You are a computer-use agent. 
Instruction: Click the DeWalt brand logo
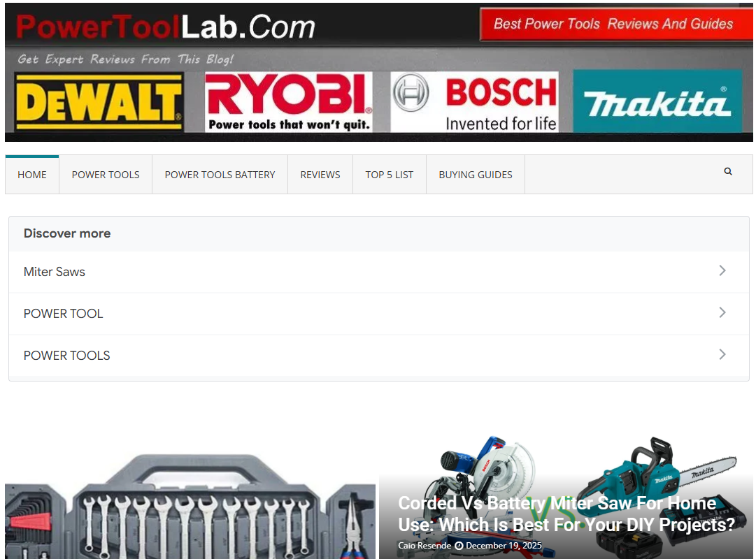tap(99, 102)
